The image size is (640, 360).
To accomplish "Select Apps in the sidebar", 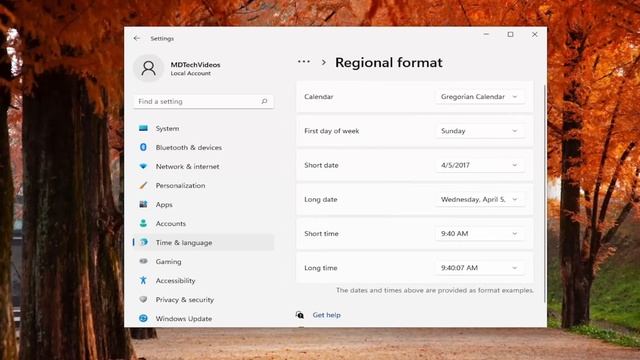I will (203, 204).
